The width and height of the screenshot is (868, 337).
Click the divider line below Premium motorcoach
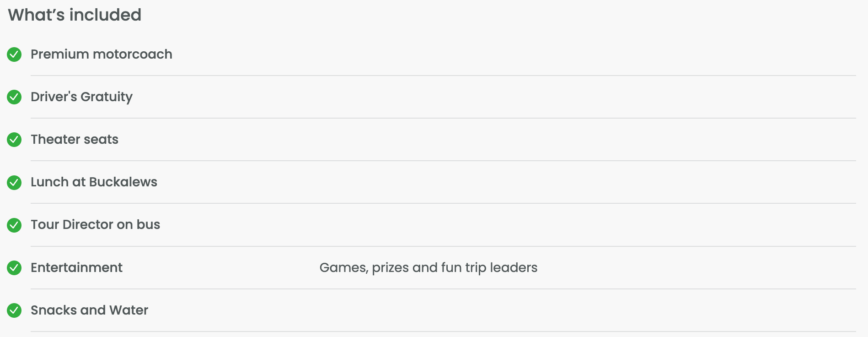pos(443,76)
